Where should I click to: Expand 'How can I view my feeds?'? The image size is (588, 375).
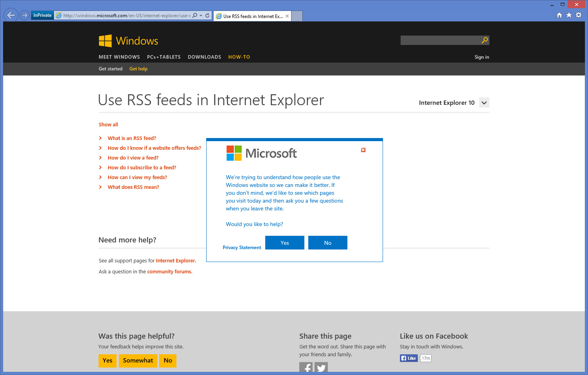(137, 178)
